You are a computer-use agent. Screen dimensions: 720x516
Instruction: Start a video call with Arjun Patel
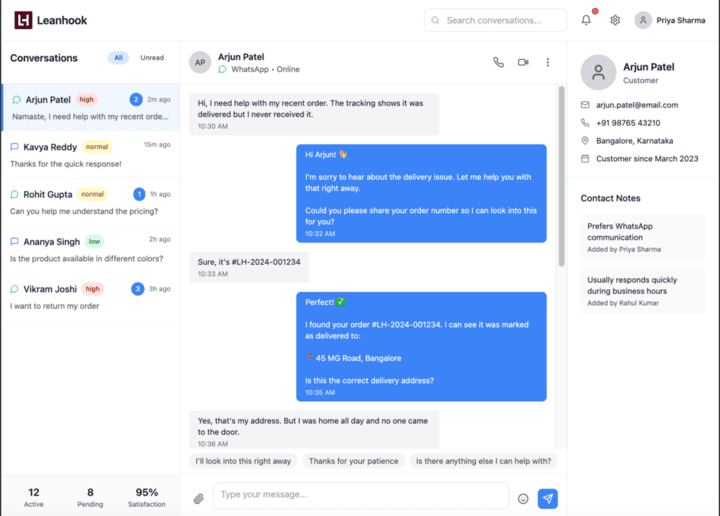point(523,62)
